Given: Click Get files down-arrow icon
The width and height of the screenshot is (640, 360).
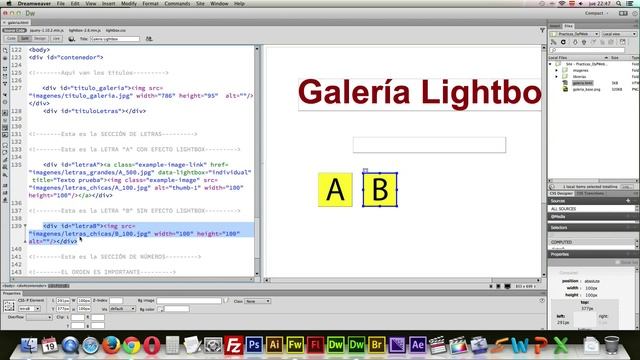Looking at the screenshot, I should (575, 42).
